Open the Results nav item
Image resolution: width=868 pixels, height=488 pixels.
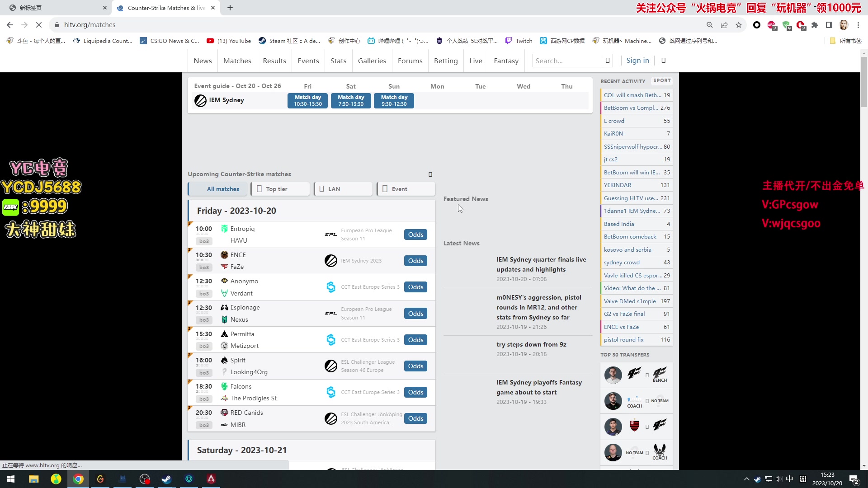[x=274, y=61]
